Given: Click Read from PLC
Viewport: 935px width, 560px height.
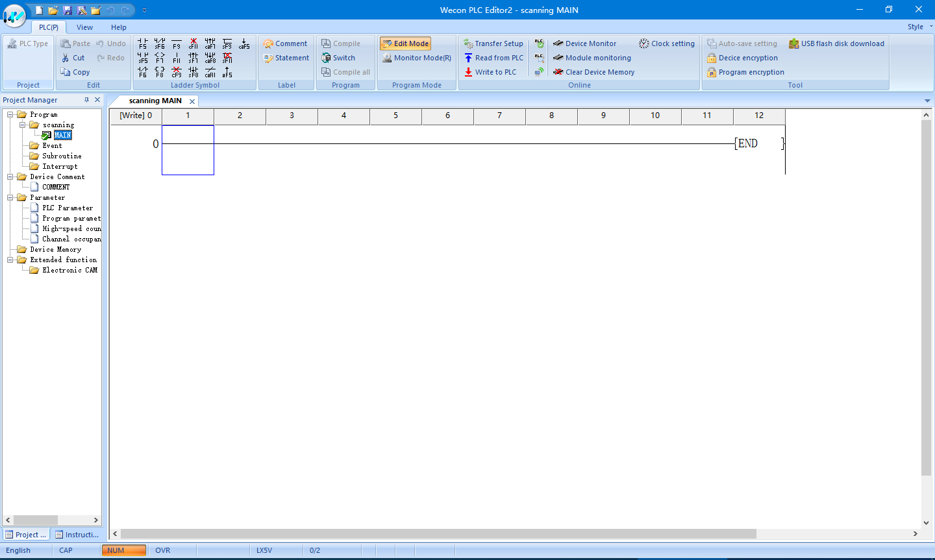Looking at the screenshot, I should pyautogui.click(x=493, y=58).
